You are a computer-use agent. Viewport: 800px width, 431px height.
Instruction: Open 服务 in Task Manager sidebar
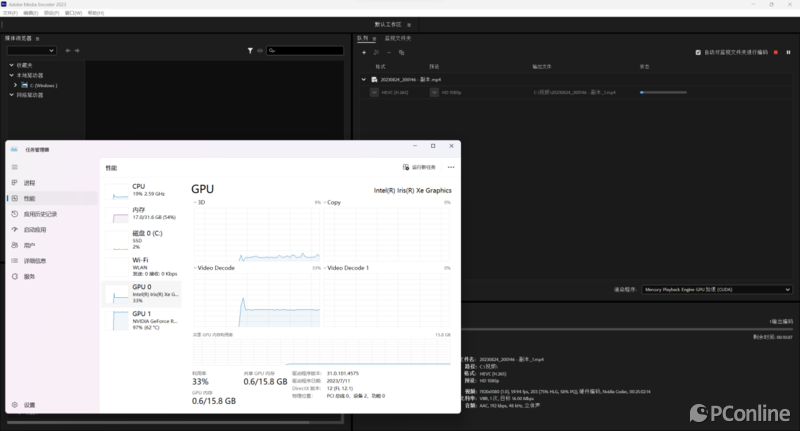[x=52, y=276]
